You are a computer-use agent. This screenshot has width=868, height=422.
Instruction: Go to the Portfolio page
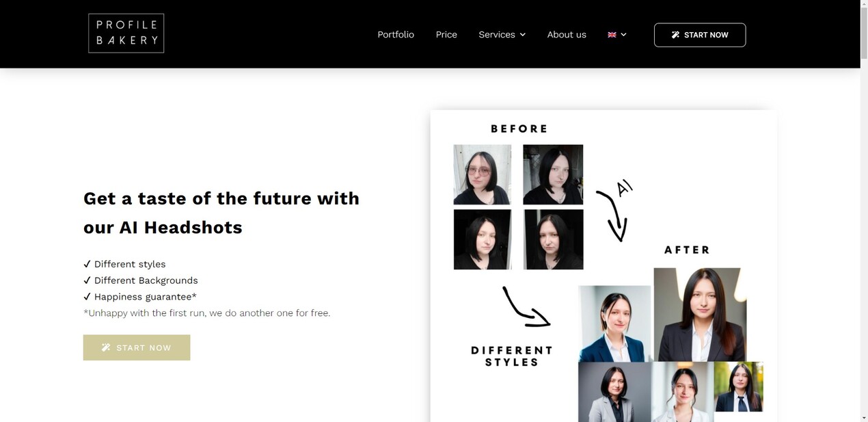(x=396, y=35)
